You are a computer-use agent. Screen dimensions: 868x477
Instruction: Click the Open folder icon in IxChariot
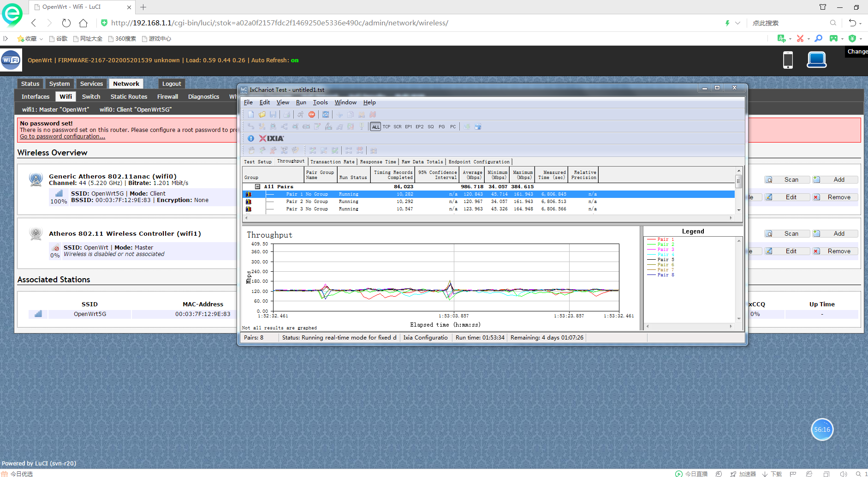[x=262, y=114]
